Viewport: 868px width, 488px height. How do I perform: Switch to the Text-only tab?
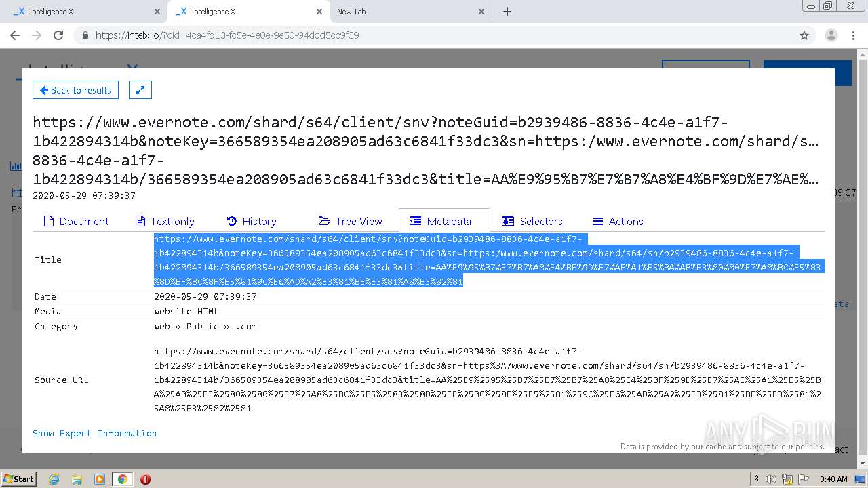[x=165, y=221]
